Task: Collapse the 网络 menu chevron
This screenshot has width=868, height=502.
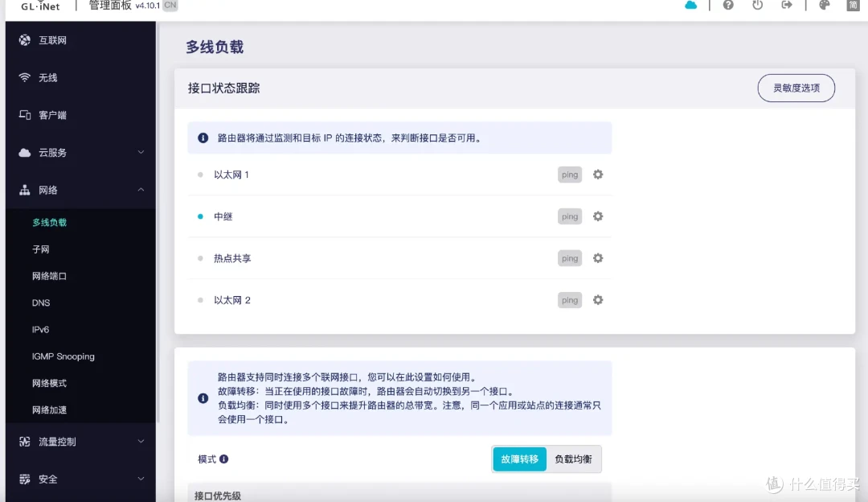Action: [x=141, y=190]
